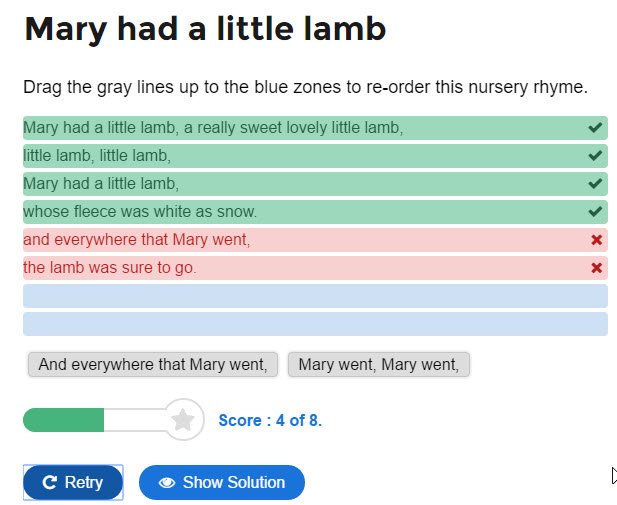Click the eye icon in Show Solution
The image size is (617, 505).
click(x=167, y=483)
